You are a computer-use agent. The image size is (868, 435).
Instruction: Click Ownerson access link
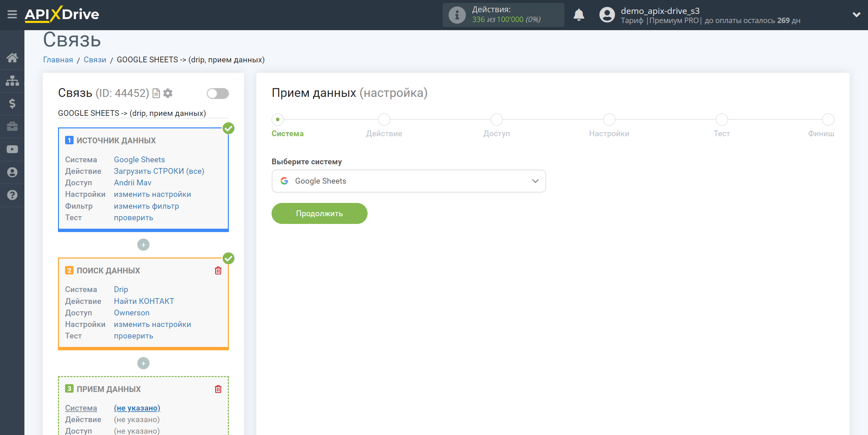pyautogui.click(x=132, y=313)
